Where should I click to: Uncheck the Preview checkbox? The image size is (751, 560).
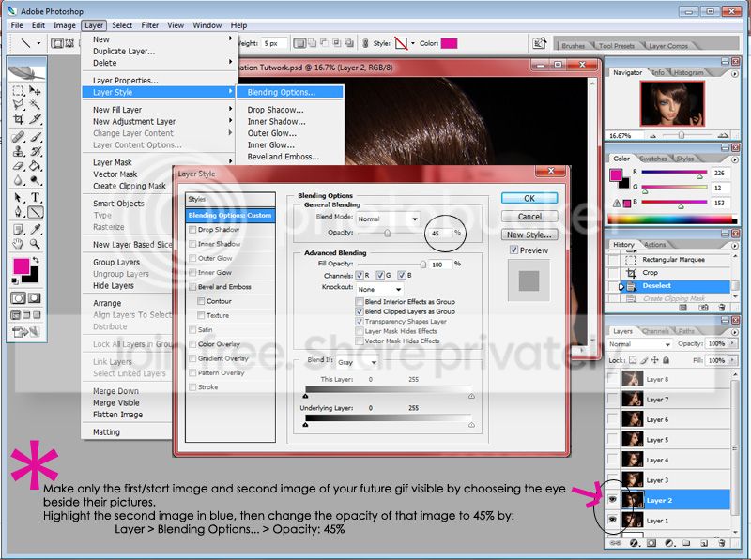tap(513, 250)
